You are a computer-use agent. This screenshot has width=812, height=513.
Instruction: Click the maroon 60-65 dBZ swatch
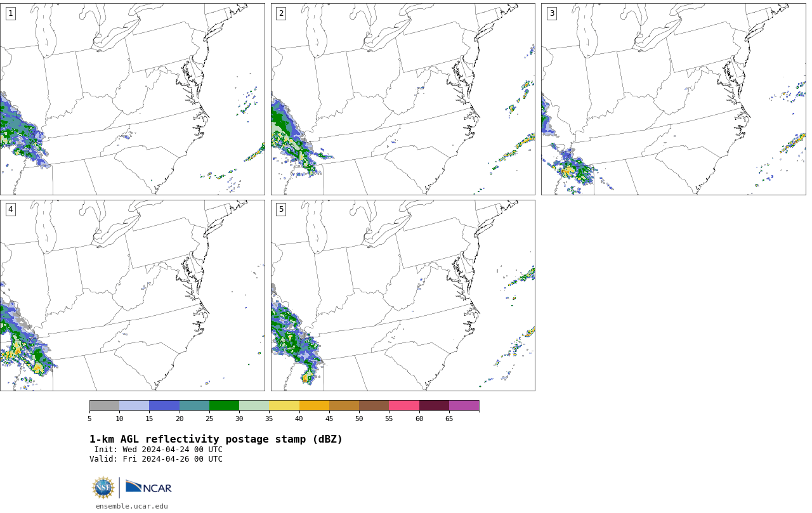(x=434, y=406)
